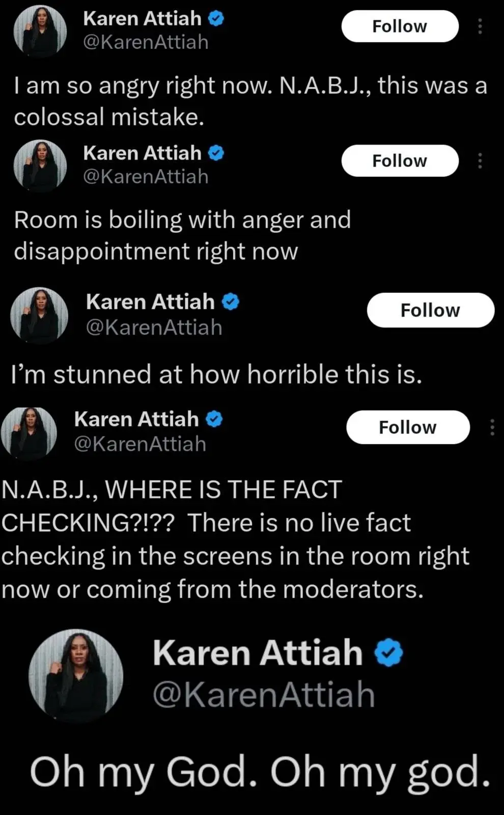Click Karen Attiah name on "FACT CHECKING" tweet
The width and height of the screenshot is (504, 815).
point(136,419)
